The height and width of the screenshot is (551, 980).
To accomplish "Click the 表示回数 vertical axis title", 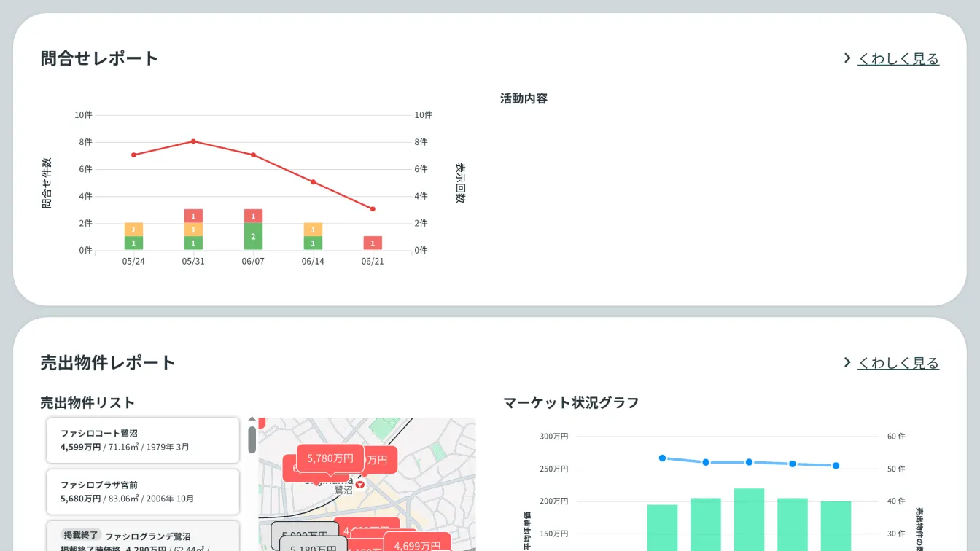I will pyautogui.click(x=461, y=183).
